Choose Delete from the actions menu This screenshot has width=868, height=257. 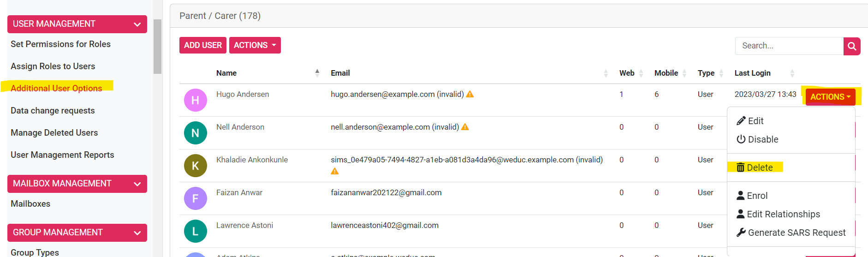click(x=755, y=167)
